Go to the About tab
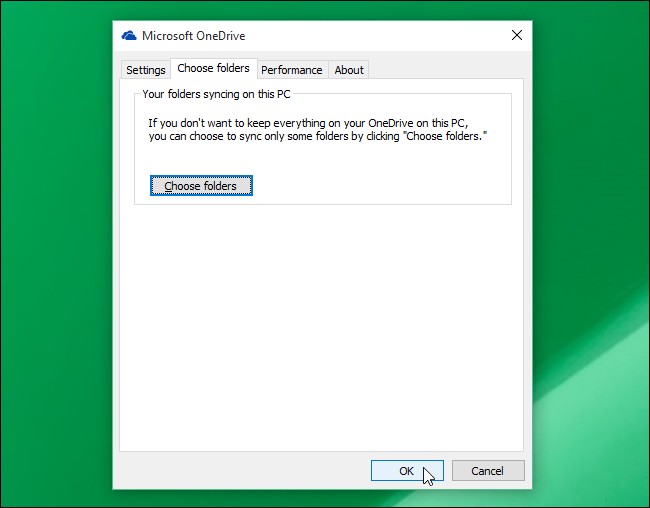The image size is (650, 508). (349, 70)
